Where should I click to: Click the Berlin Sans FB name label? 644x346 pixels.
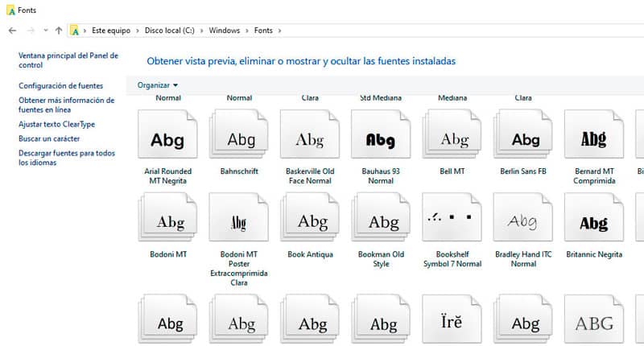[x=523, y=171]
